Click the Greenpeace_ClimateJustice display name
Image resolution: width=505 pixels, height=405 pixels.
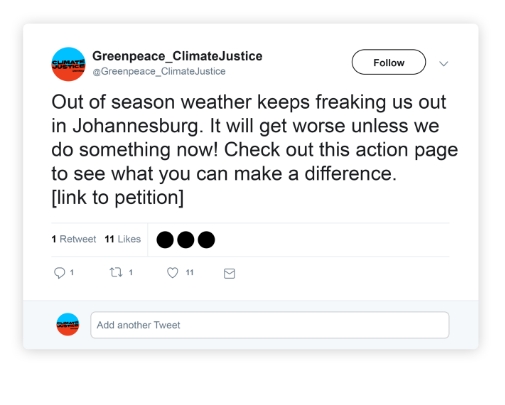coord(177,56)
